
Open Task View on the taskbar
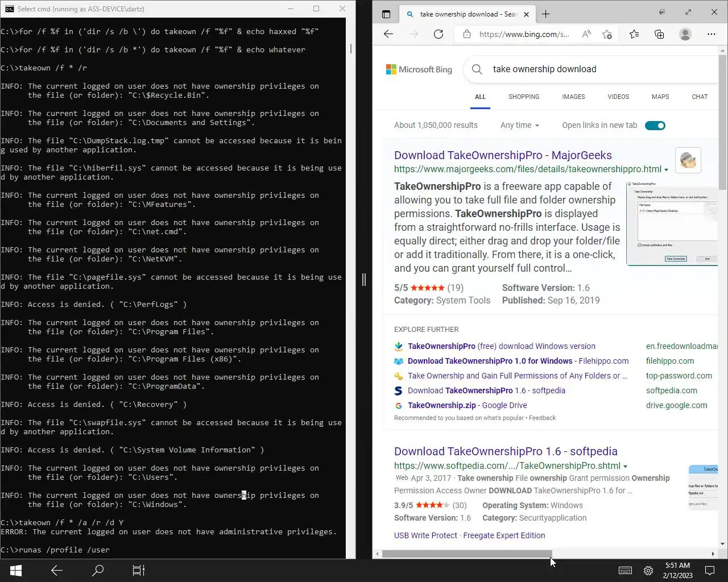(139, 570)
